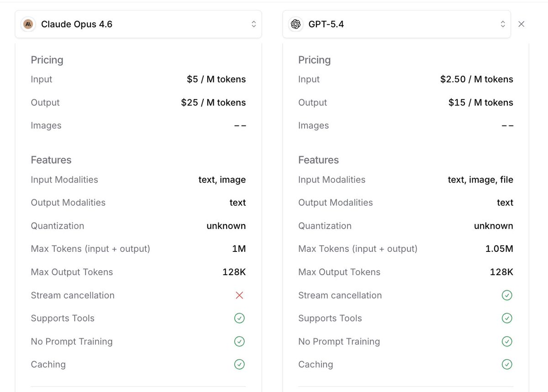Click Claude's No Prompt Training green checkmark

tap(239, 341)
